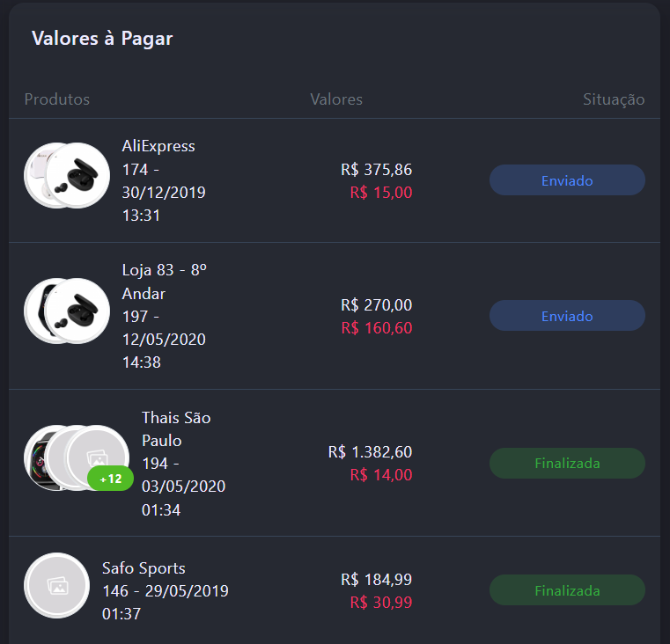The height and width of the screenshot is (644, 670).
Task: Click the R$ 375,86 value amount
Action: [x=376, y=170]
